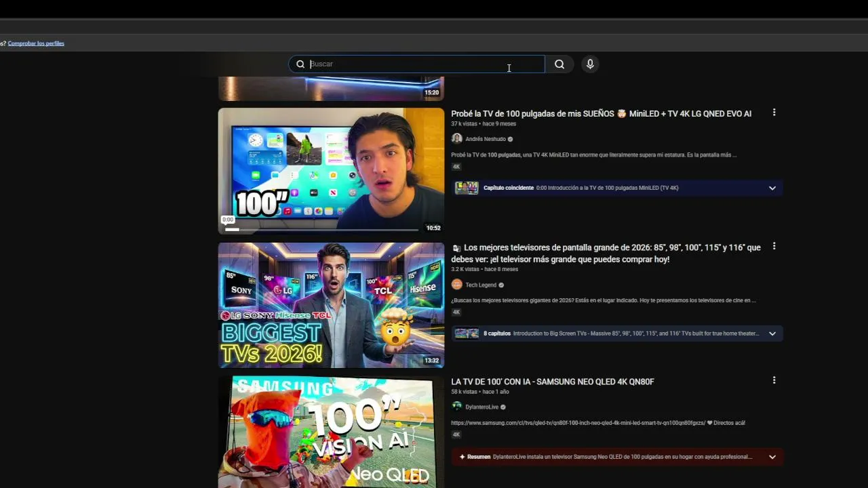Click the "58 k vistas • hace 1 año" text
The width and height of the screenshot is (868, 488).
pyautogui.click(x=480, y=392)
